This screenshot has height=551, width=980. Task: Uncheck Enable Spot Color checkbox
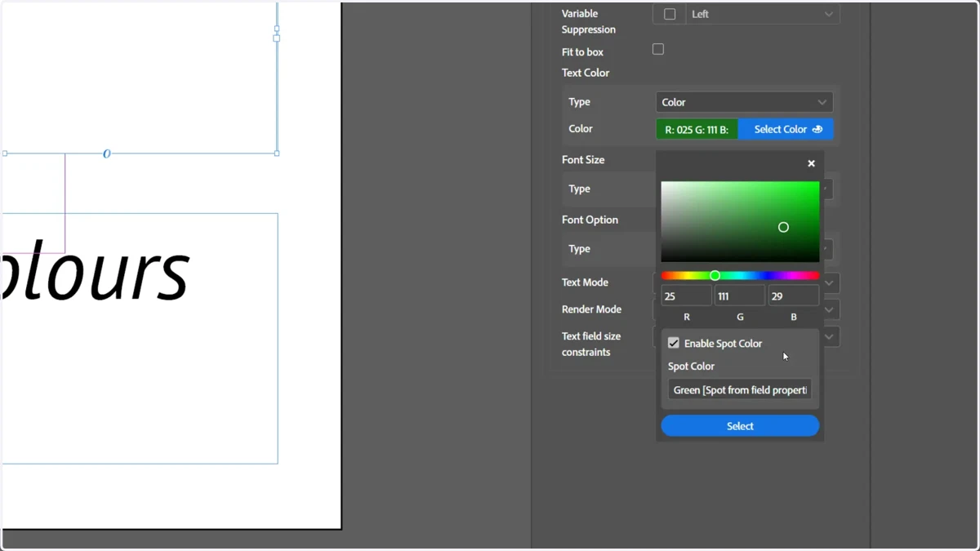pyautogui.click(x=674, y=343)
